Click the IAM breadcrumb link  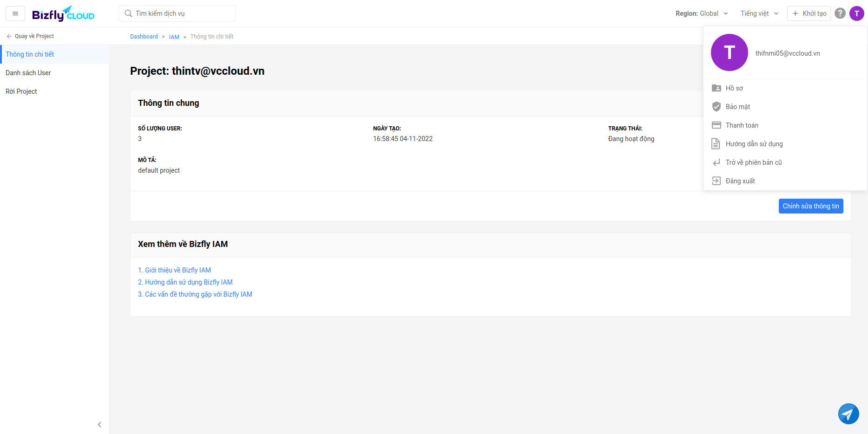[x=174, y=37]
